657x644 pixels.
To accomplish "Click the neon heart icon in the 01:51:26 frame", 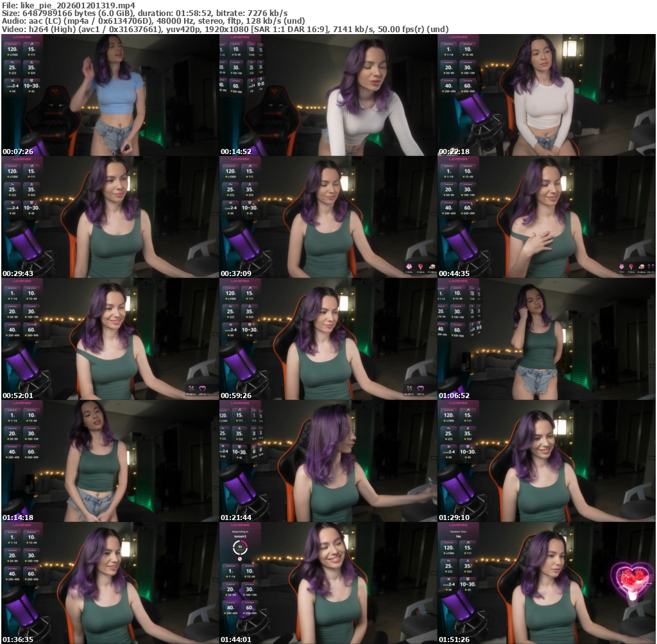I will coord(632,581).
